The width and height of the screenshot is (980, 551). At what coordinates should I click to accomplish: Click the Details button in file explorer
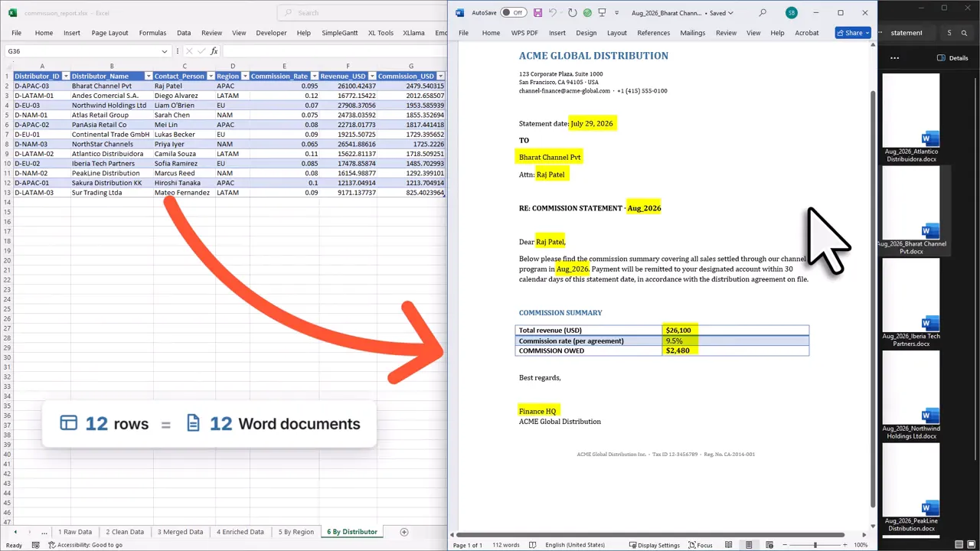[952, 57]
